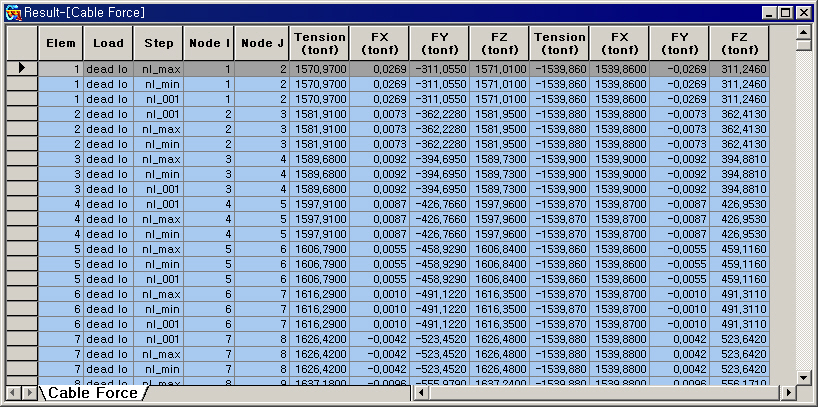
Task: Click the vertical scrollbar down arrow
Action: (x=803, y=377)
